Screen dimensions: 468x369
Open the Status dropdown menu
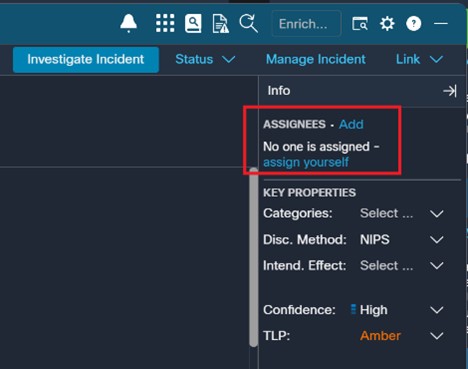pos(205,59)
